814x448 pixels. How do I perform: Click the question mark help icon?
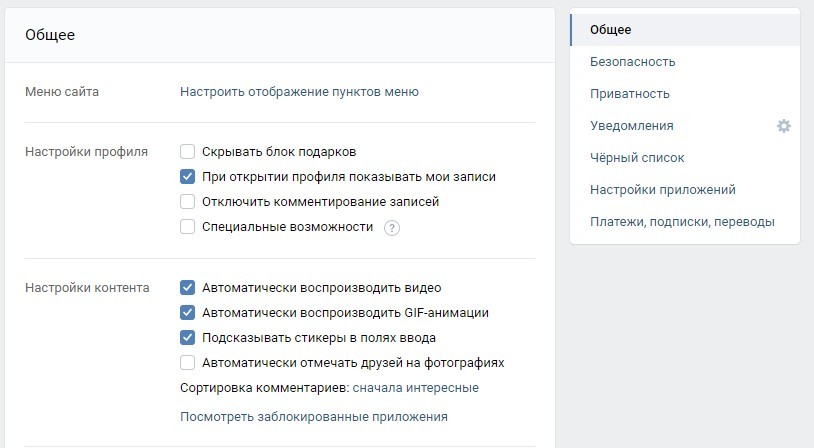(x=392, y=228)
